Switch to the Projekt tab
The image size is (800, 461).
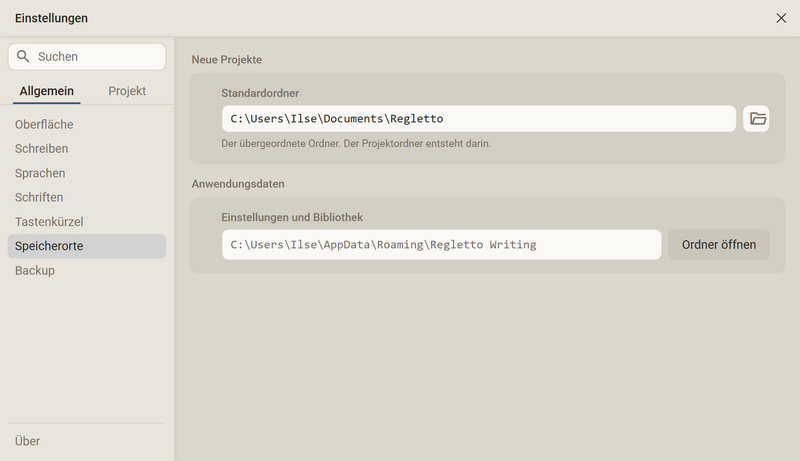tap(127, 91)
